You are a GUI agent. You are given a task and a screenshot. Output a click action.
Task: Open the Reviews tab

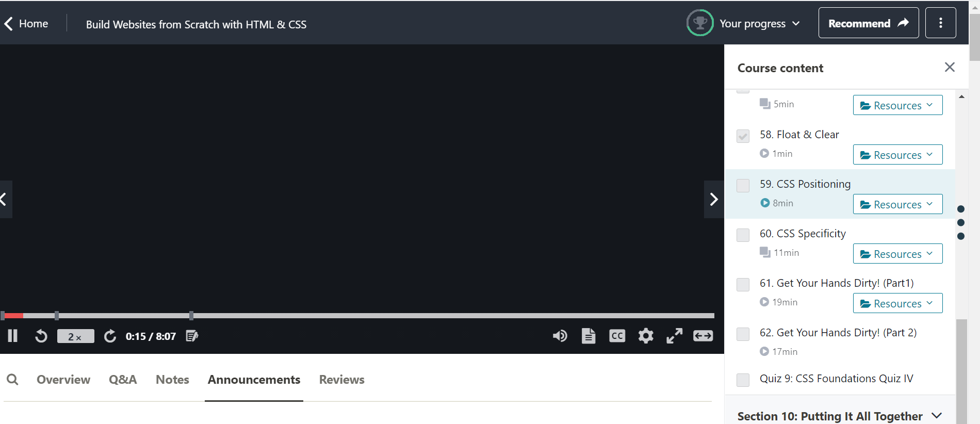pos(341,380)
